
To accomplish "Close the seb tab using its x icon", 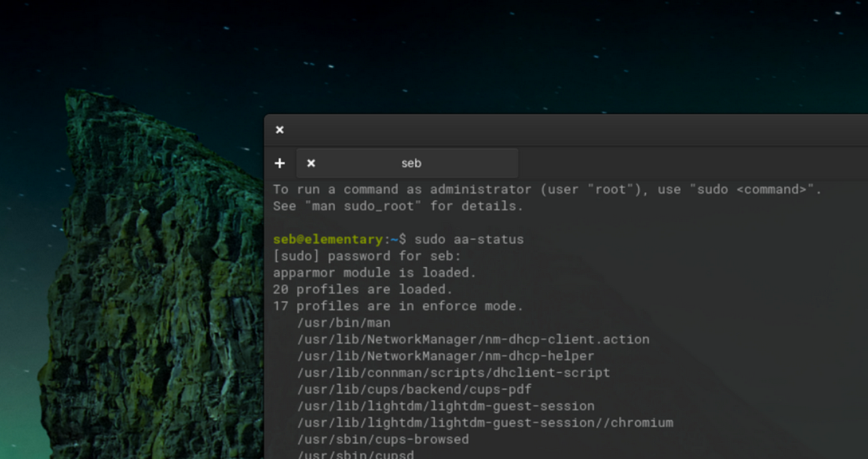I will [x=311, y=163].
